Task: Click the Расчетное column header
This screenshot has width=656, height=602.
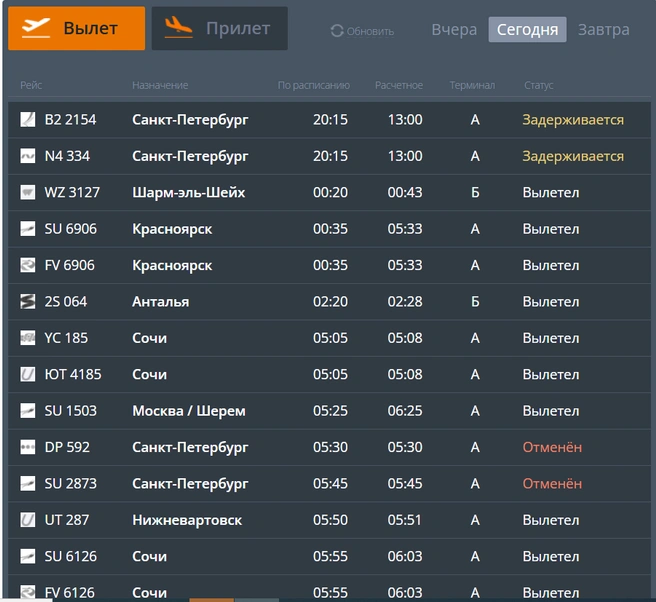Action: [399, 85]
